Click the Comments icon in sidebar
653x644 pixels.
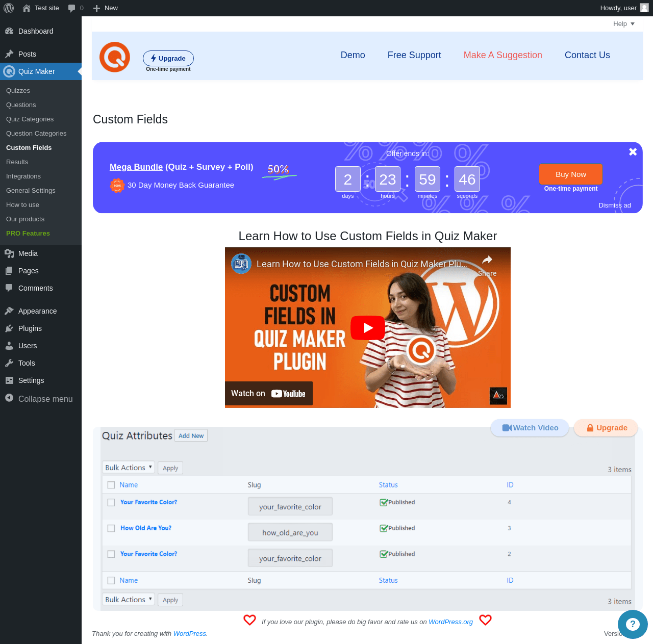pyautogui.click(x=9, y=288)
